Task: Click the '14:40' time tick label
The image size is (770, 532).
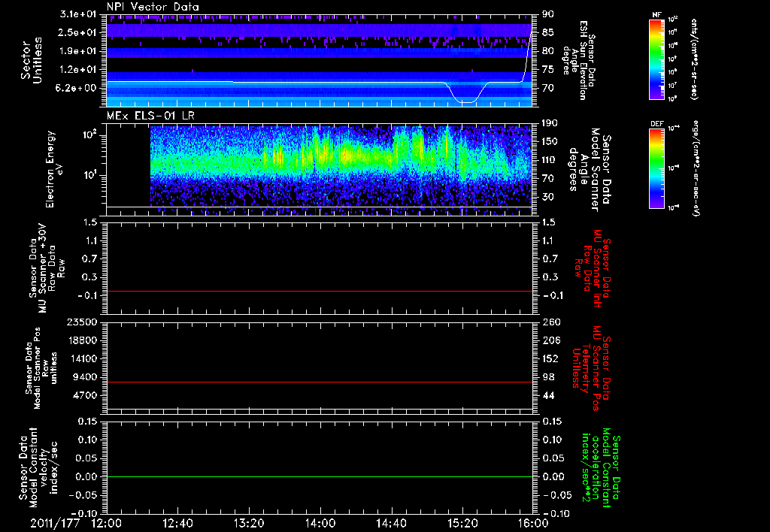Action: coord(391,523)
